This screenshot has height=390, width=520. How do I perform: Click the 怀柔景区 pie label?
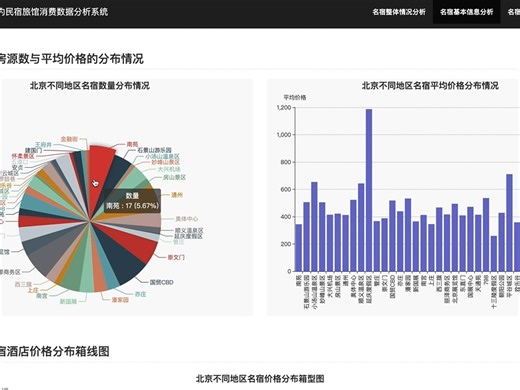[23, 156]
